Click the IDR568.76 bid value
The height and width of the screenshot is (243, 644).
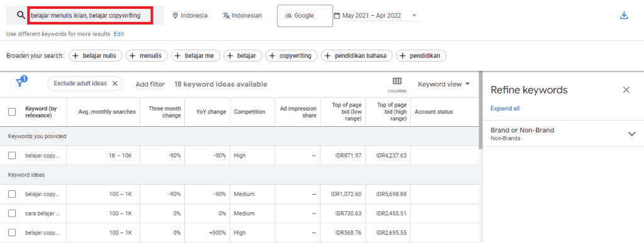click(348, 232)
